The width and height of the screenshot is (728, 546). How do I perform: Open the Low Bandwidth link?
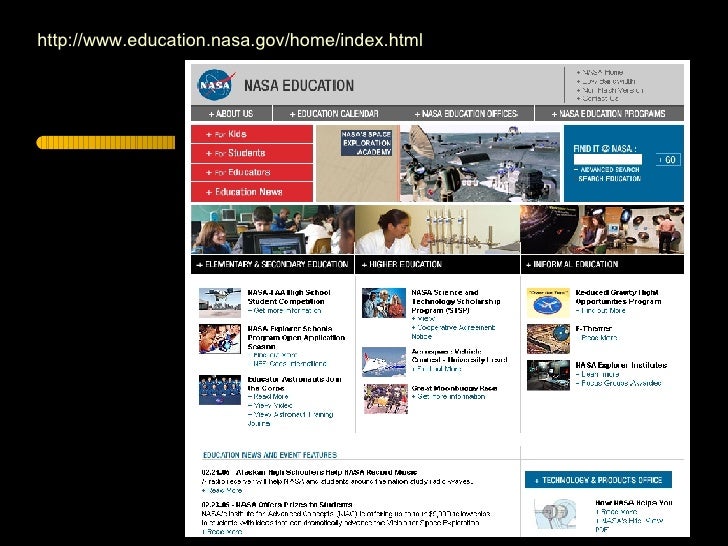(605, 81)
